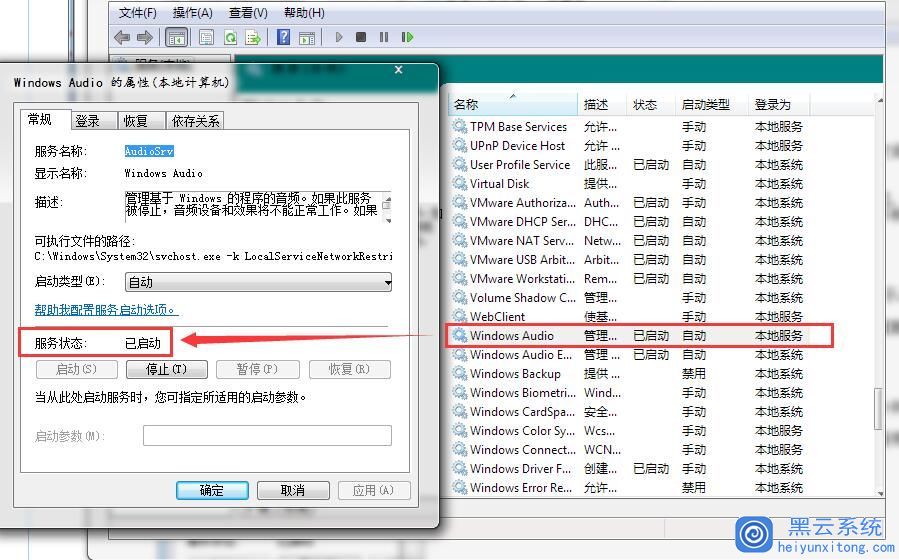Sort by the 启动类型 column header
The height and width of the screenshot is (560, 899).
(x=712, y=104)
